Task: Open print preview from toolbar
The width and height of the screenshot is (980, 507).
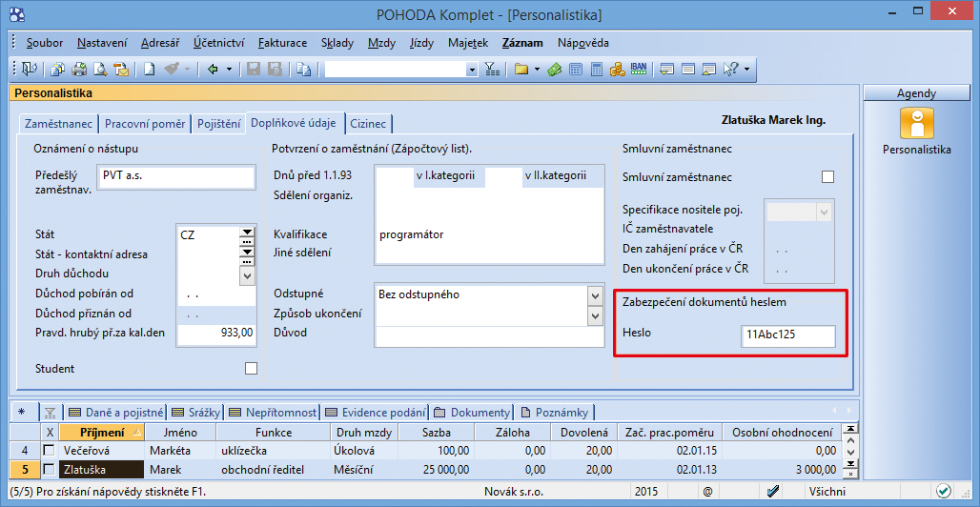Action: pyautogui.click(x=99, y=70)
